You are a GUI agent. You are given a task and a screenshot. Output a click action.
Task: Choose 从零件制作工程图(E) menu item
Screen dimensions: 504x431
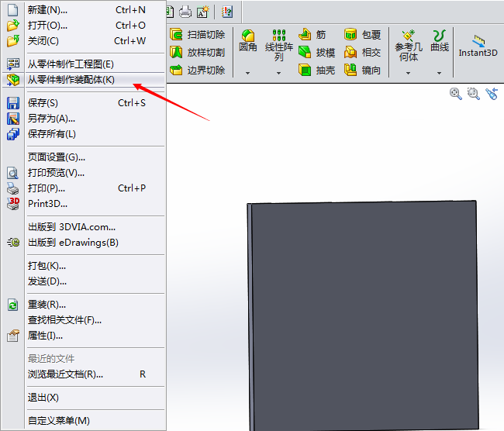(84, 64)
